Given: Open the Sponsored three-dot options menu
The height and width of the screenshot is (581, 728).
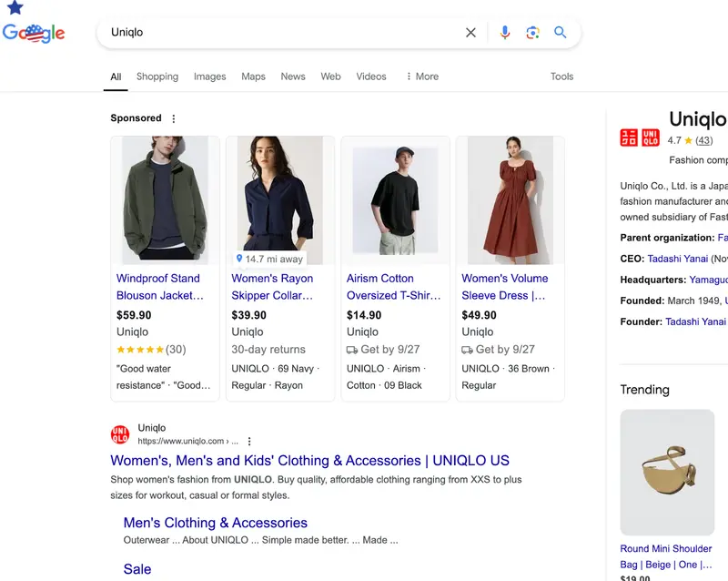Looking at the screenshot, I should [x=172, y=117].
